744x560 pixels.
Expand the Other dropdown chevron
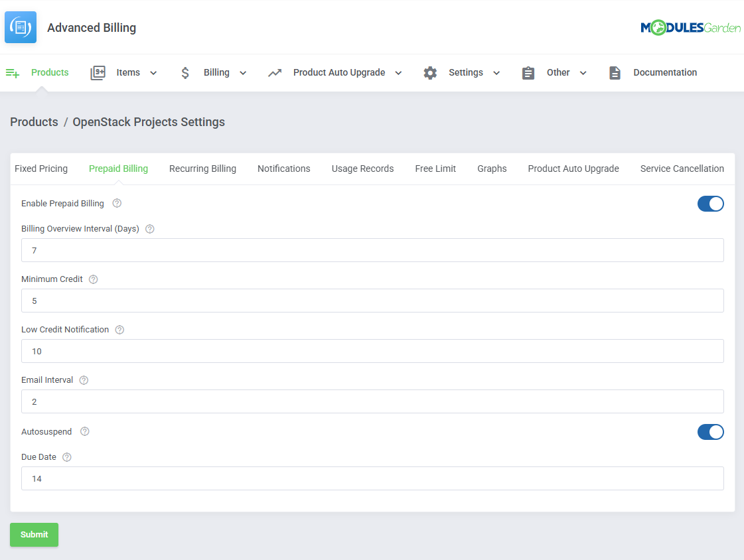click(x=583, y=73)
